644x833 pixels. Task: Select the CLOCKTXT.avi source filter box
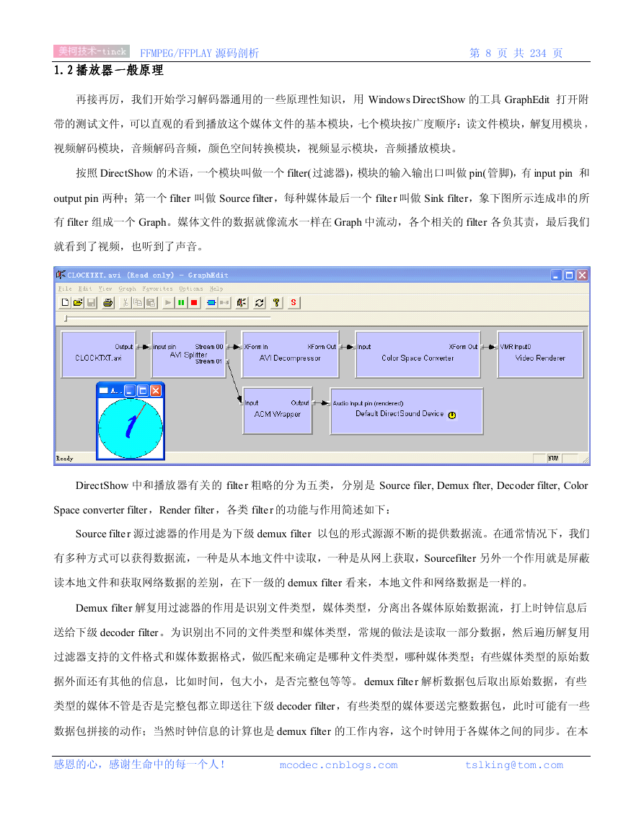(x=98, y=354)
